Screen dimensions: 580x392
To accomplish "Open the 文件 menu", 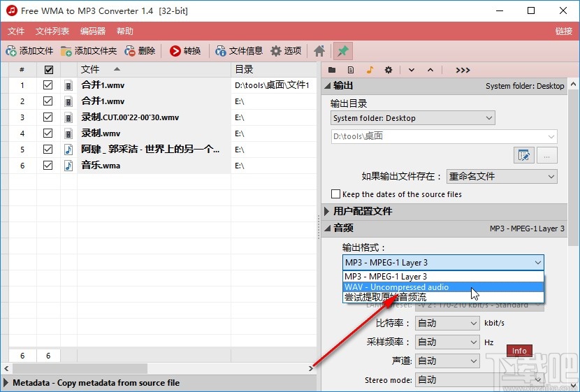I will pos(16,31).
